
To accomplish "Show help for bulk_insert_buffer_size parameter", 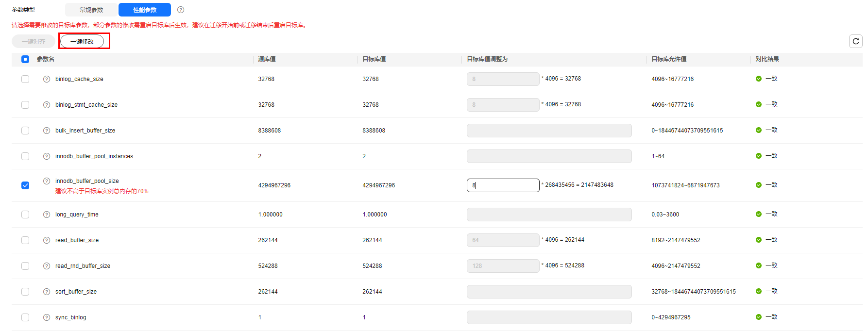I will click(x=47, y=131).
